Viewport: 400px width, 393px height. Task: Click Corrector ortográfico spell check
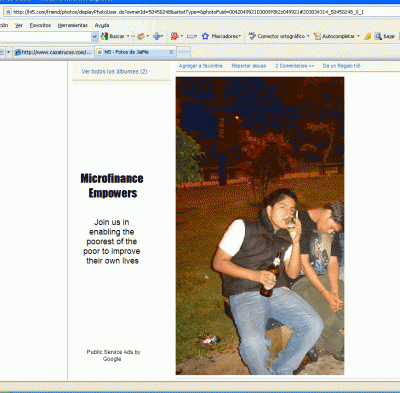pyautogui.click(x=277, y=36)
